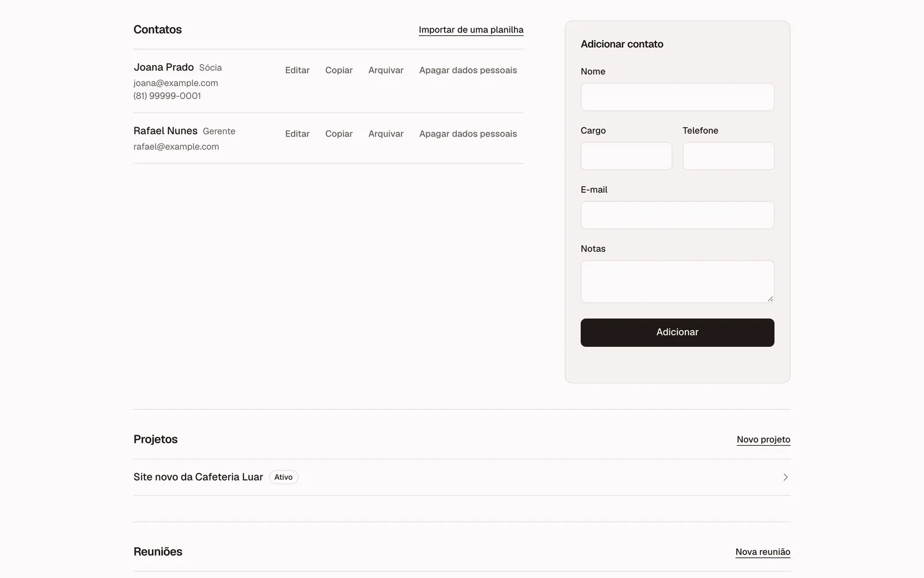Screen dimensions: 924x578
Task: Click into the Notas text area
Action: (x=677, y=281)
